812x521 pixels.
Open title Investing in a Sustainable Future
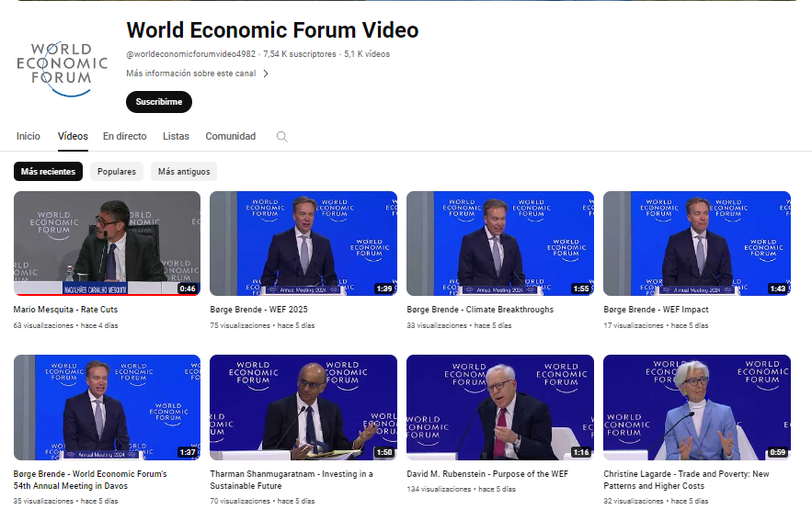(x=292, y=480)
